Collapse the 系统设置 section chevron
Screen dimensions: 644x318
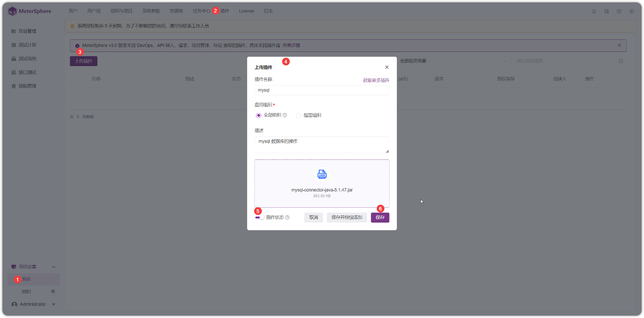tap(54, 267)
